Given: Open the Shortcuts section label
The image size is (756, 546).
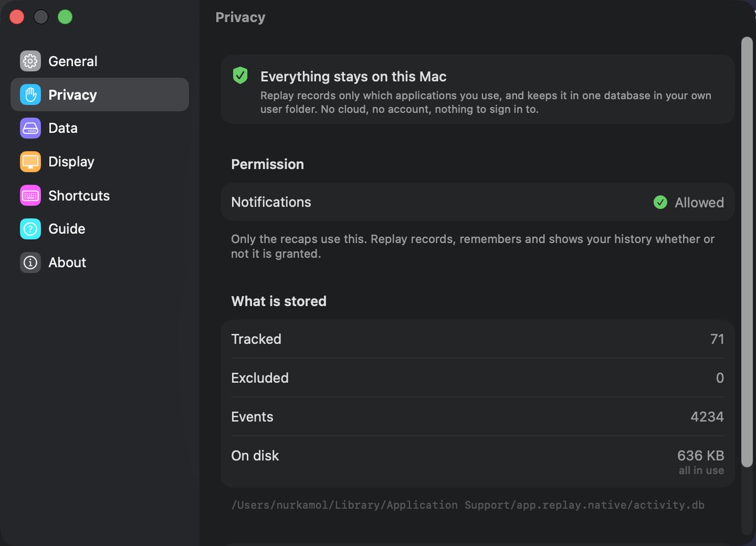Looking at the screenshot, I should tap(79, 195).
